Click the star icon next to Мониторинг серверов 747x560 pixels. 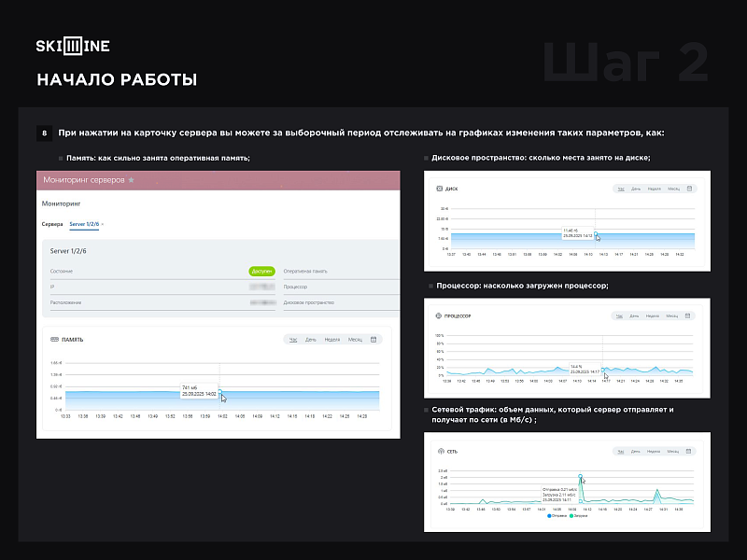click(x=132, y=179)
